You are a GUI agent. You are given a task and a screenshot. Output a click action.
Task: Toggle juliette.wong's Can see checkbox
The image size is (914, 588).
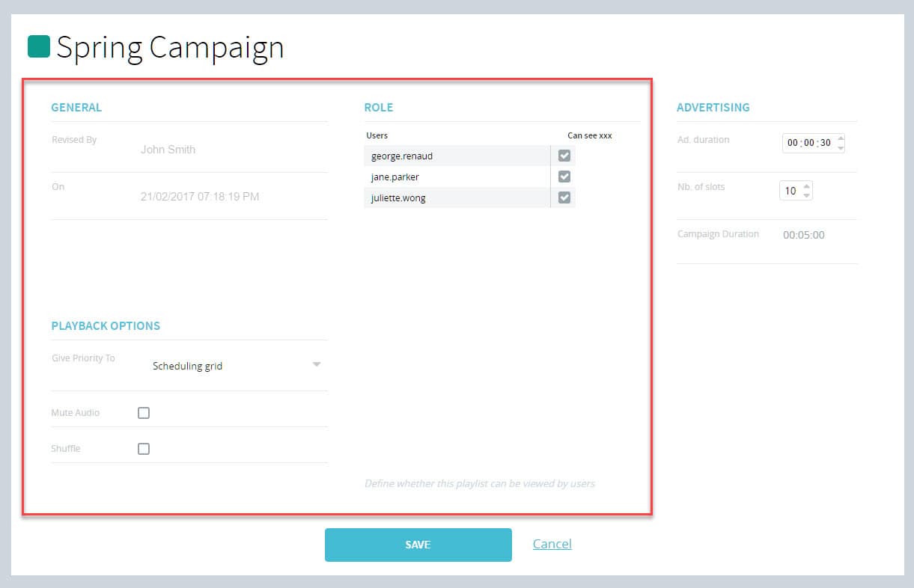coord(564,197)
